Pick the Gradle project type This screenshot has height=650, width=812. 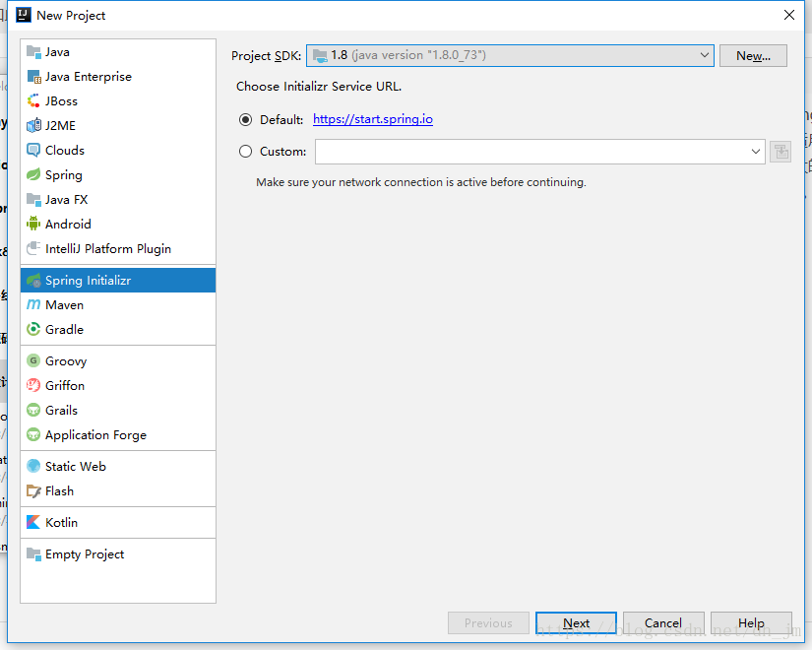pyautogui.click(x=118, y=330)
